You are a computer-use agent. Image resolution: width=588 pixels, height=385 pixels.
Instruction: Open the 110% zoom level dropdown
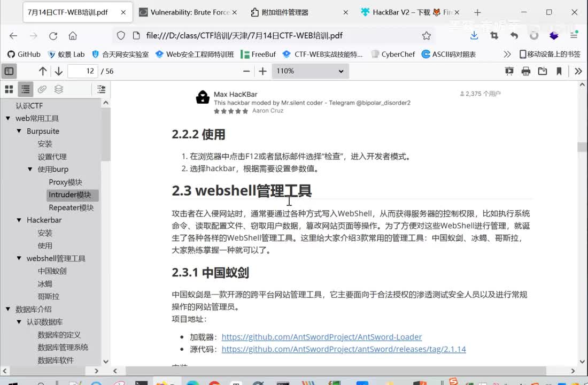(x=310, y=71)
